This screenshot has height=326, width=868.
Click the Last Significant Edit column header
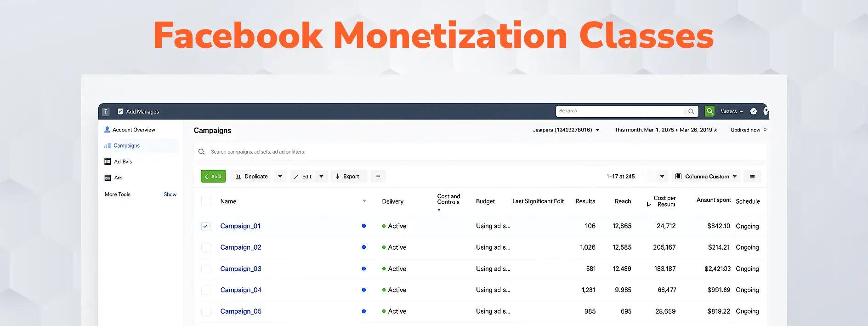click(538, 201)
